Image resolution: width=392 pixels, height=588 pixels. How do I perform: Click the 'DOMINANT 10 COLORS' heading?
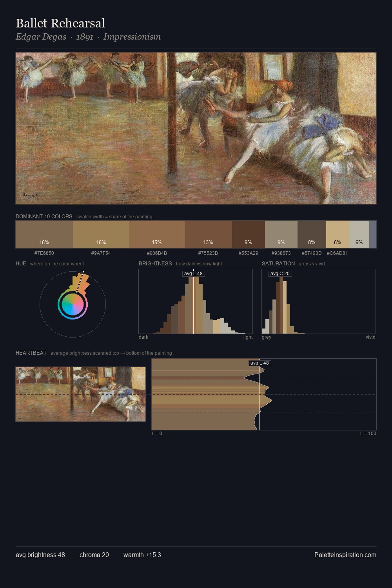44,216
